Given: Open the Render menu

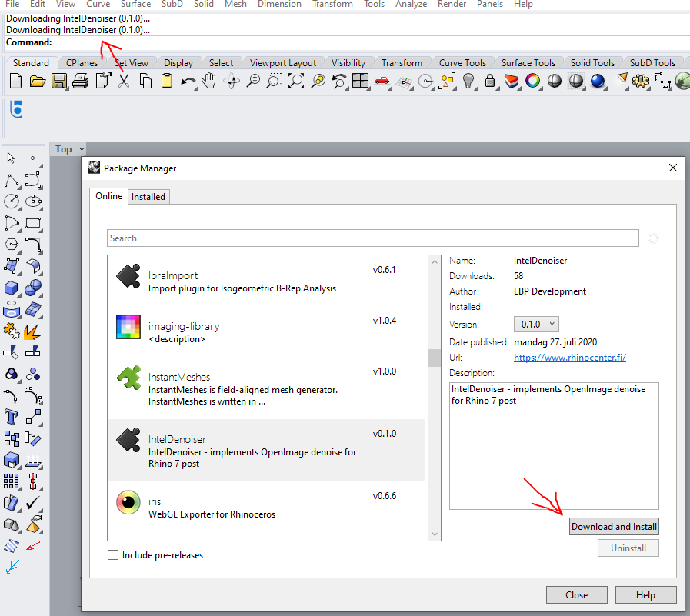Looking at the screenshot, I should coord(452,5).
